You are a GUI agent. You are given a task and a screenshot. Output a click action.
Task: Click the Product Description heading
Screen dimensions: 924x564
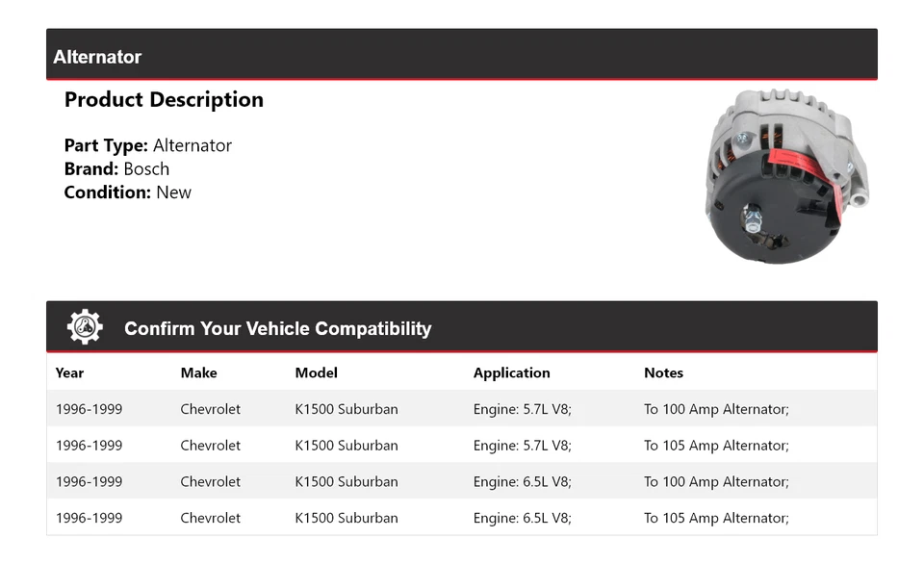[164, 100]
